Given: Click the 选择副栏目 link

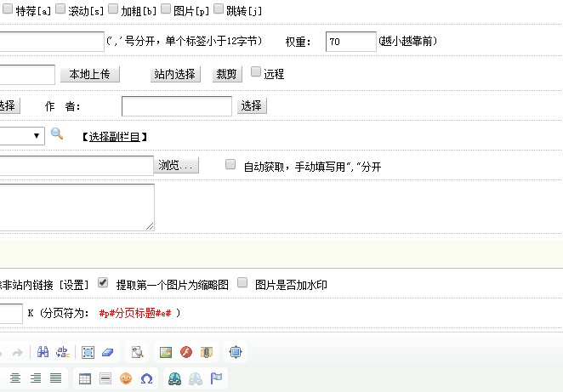Looking at the screenshot, I should [116, 137].
